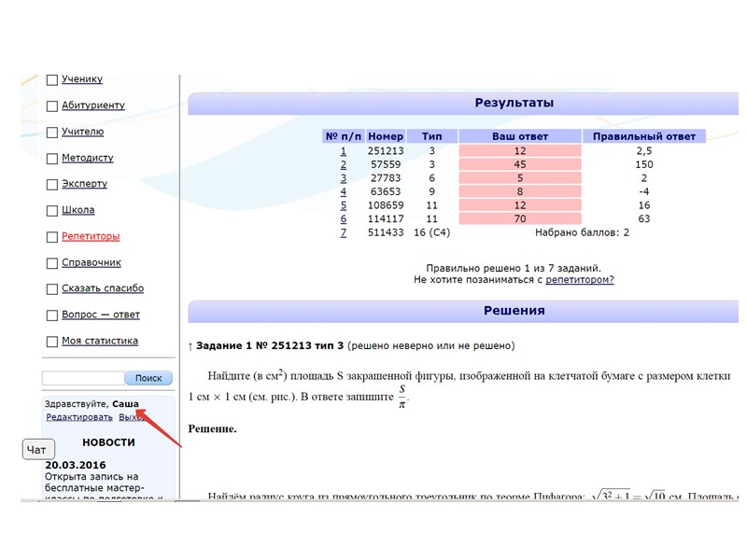Screen dimensions: 747x560
Task: Tick the checkbox next to Абитуриенту
Action: 52,106
